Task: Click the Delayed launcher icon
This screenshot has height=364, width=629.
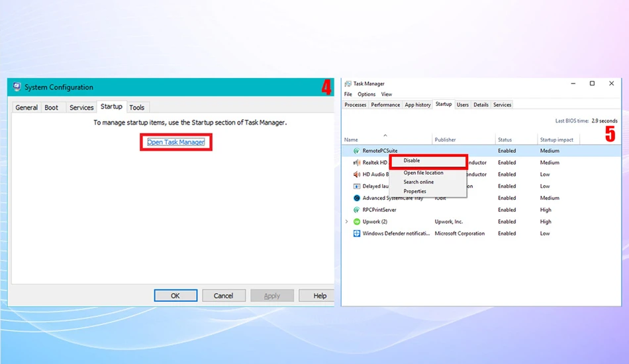Action: tap(357, 186)
